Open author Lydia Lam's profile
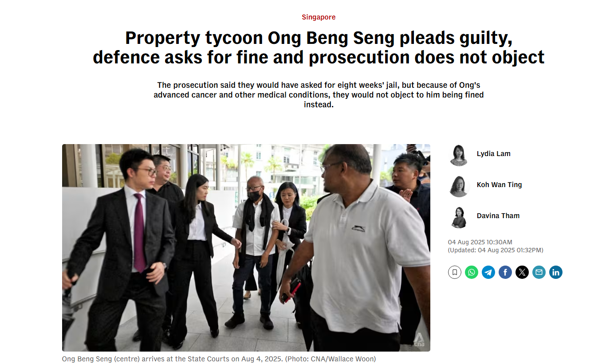The image size is (606, 364). click(x=493, y=154)
